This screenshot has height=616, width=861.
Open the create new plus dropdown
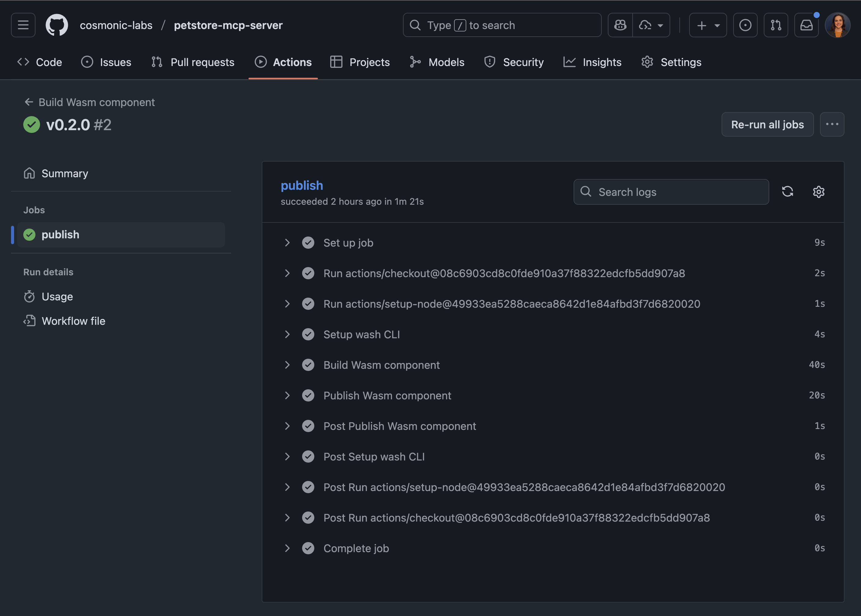click(x=708, y=25)
